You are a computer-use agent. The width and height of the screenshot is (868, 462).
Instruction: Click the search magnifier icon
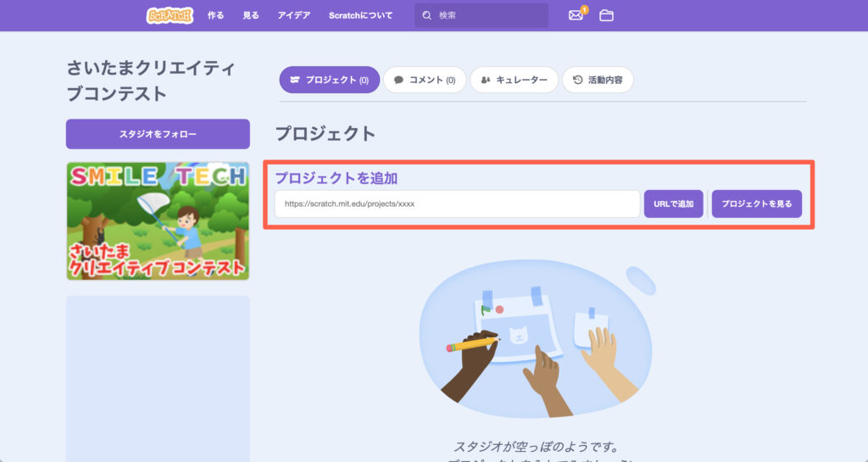[x=427, y=15]
